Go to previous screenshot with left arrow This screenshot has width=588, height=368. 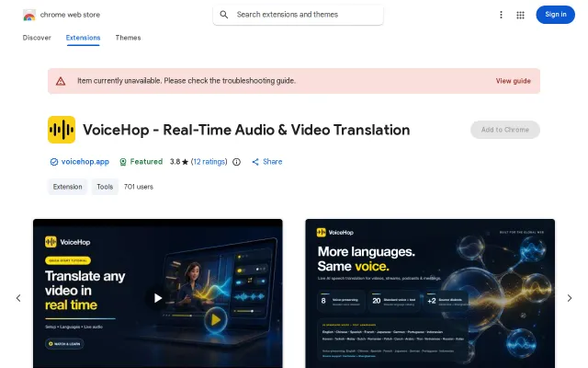tap(18, 298)
